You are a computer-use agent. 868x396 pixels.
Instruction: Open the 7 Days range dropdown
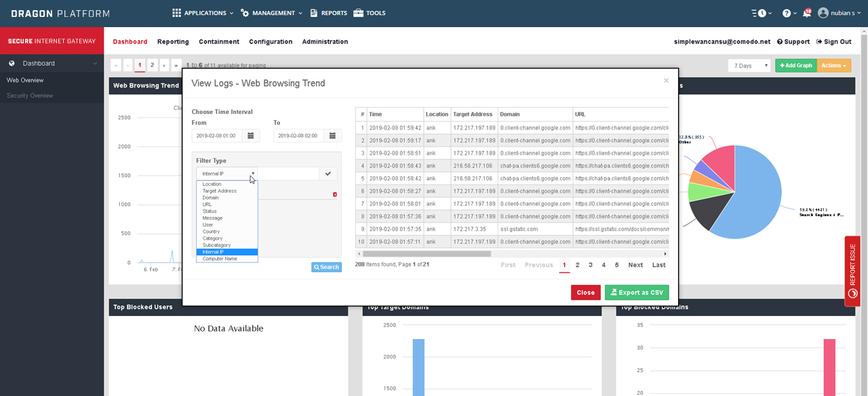click(749, 66)
